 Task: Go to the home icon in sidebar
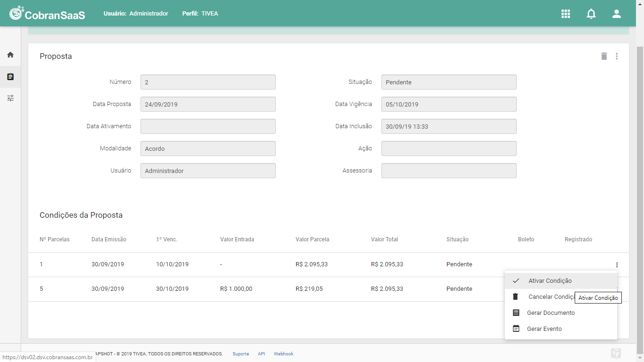click(10, 55)
